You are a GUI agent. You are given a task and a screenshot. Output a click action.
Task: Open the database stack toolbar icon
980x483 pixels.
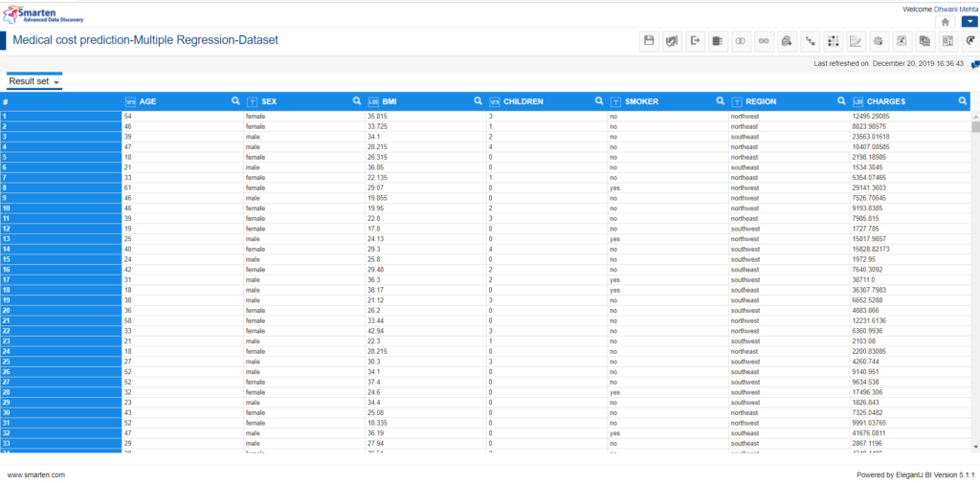coord(718,40)
